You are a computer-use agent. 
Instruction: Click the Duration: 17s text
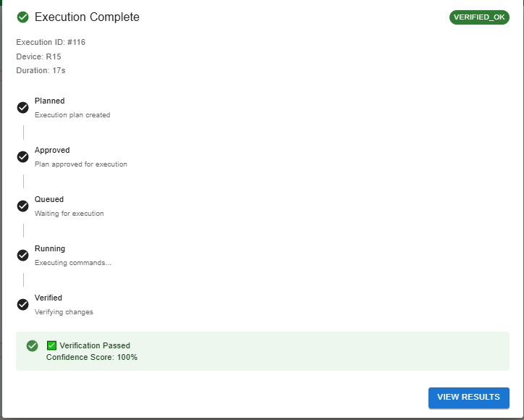41,70
